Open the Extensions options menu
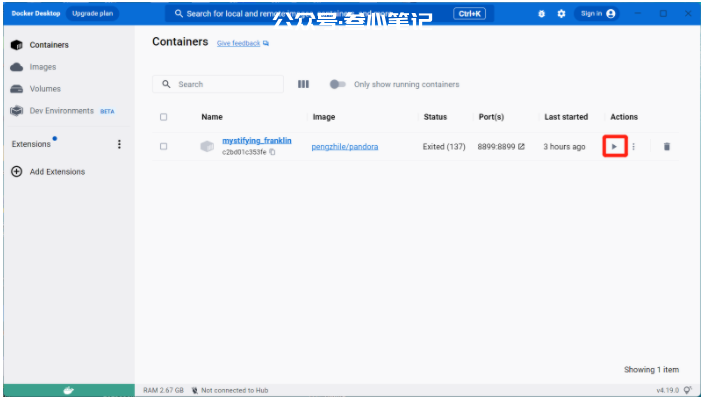 coord(119,144)
